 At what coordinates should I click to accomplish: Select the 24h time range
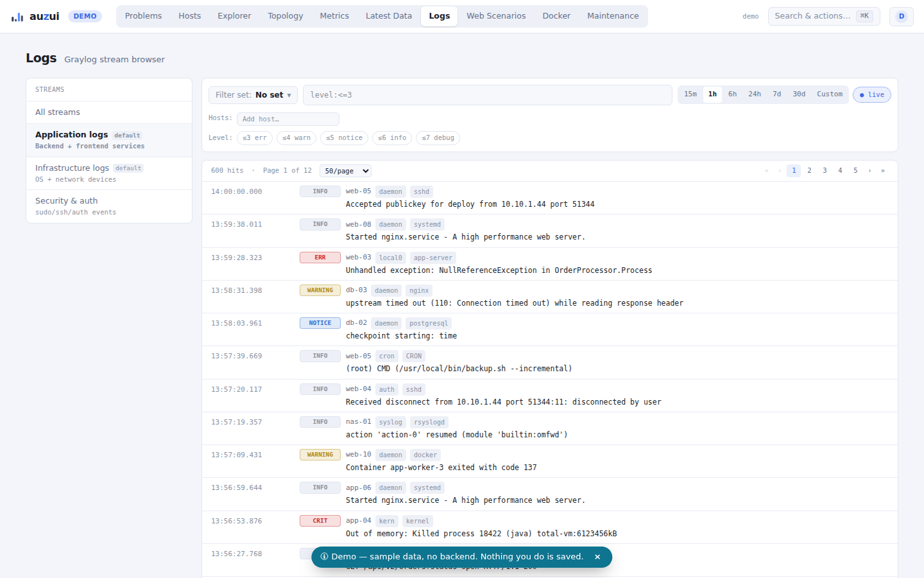pyautogui.click(x=755, y=94)
